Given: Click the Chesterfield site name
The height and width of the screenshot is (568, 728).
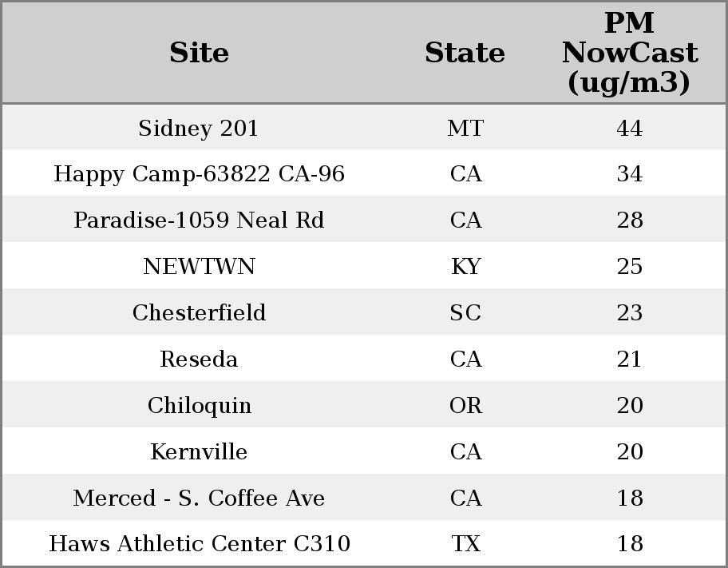Looking at the screenshot, I should (x=199, y=312).
